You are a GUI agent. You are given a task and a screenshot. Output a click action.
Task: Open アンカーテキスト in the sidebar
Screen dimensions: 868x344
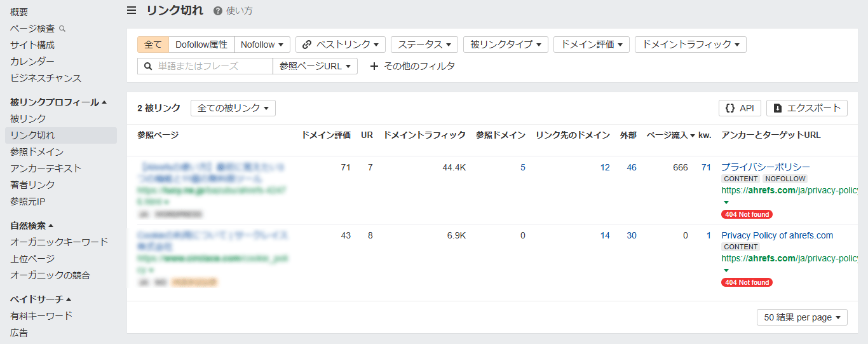pyautogui.click(x=46, y=169)
